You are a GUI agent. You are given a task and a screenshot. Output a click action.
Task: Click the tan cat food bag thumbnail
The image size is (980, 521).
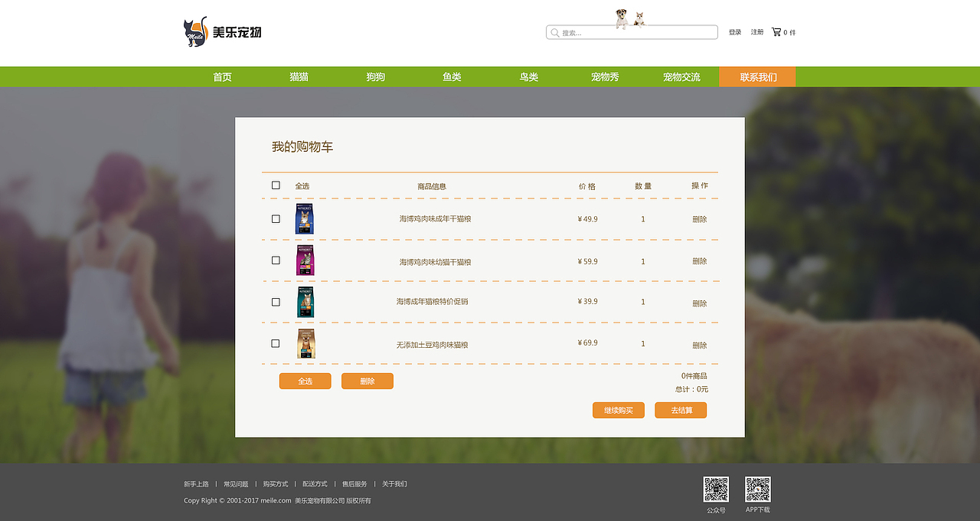[x=305, y=343]
